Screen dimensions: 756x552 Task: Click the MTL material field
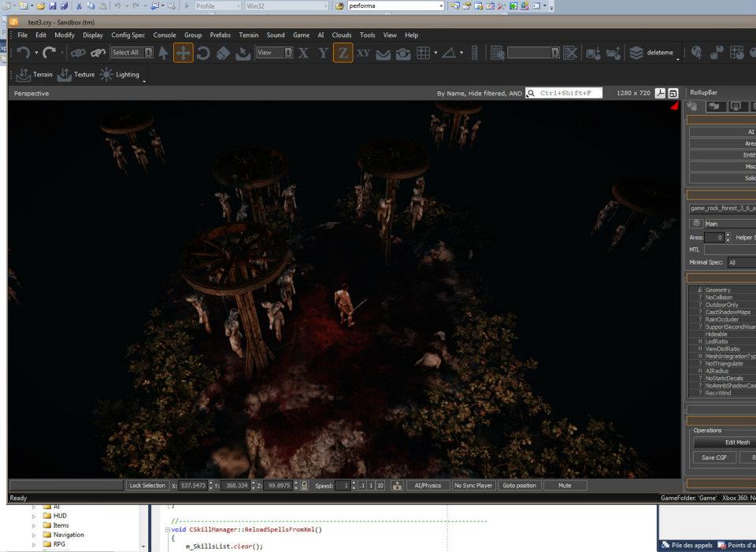[730, 250]
